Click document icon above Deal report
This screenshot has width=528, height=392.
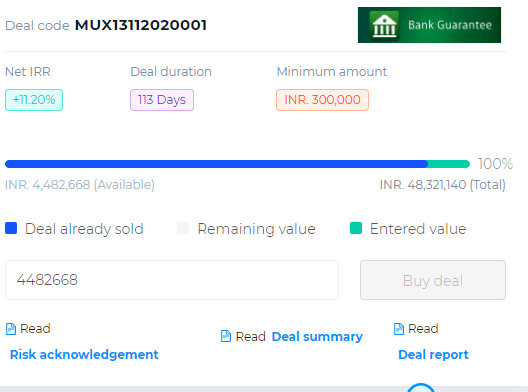pos(399,329)
